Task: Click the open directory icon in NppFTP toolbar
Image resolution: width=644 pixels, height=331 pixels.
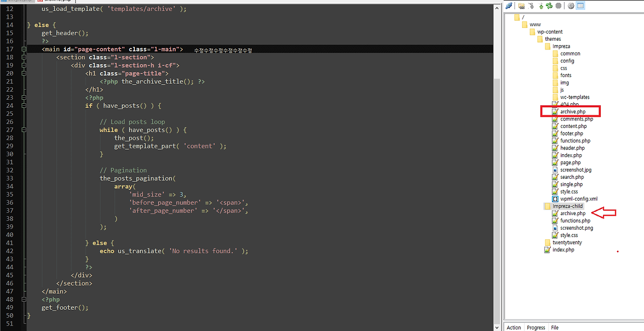Action: click(521, 6)
